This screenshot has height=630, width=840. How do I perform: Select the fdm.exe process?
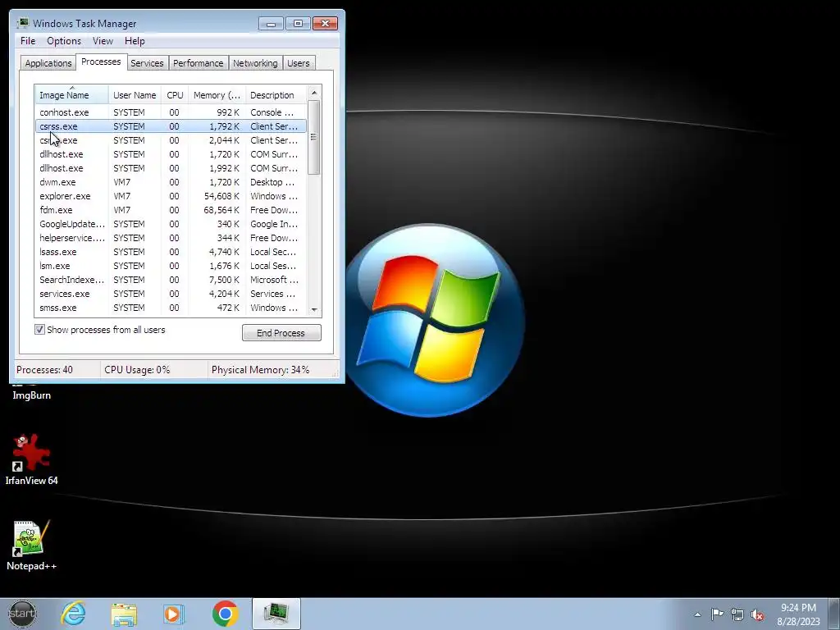(x=171, y=210)
